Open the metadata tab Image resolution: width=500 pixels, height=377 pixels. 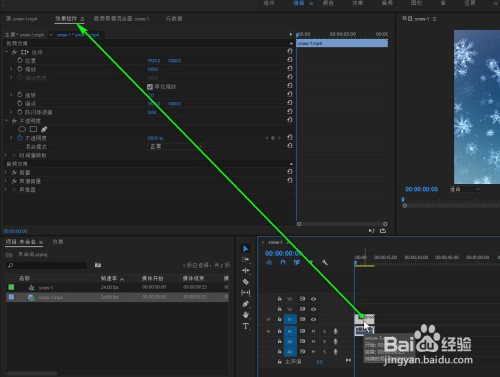174,19
